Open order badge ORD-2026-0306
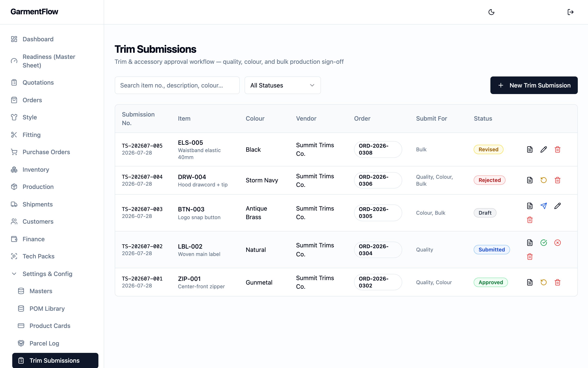The width and height of the screenshot is (588, 368). coord(378,180)
